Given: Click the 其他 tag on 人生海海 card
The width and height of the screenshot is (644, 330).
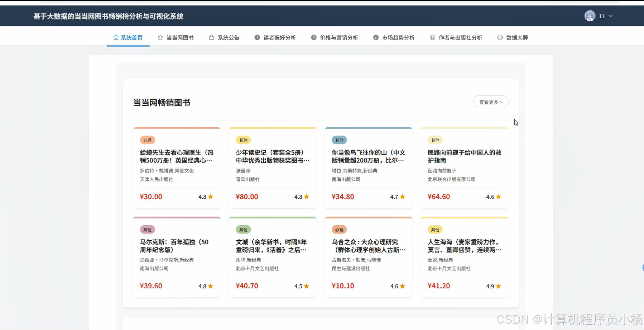Looking at the screenshot, I should (x=436, y=230).
